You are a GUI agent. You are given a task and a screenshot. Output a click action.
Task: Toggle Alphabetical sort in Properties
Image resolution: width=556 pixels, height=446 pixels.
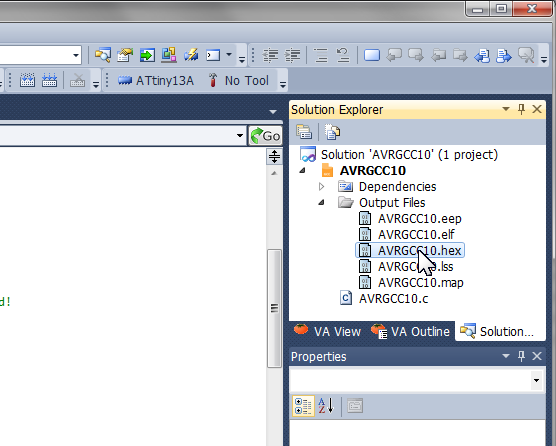326,406
